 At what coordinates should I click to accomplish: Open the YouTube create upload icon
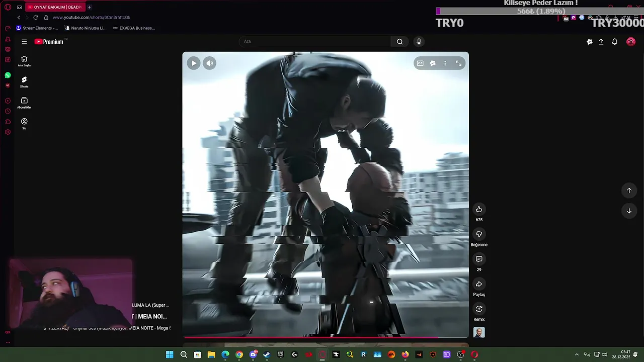601,42
